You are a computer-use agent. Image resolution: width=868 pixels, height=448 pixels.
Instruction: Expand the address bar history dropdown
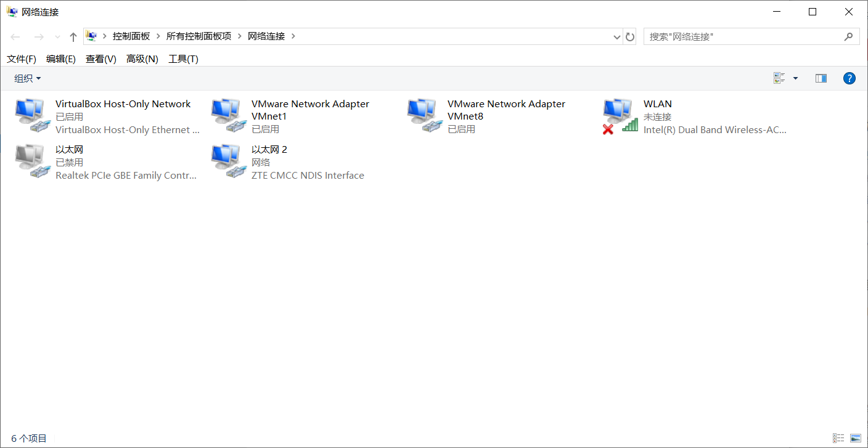(x=616, y=36)
